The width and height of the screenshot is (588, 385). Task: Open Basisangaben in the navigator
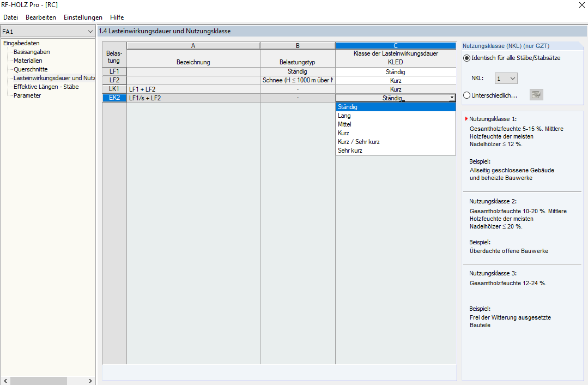coord(32,52)
